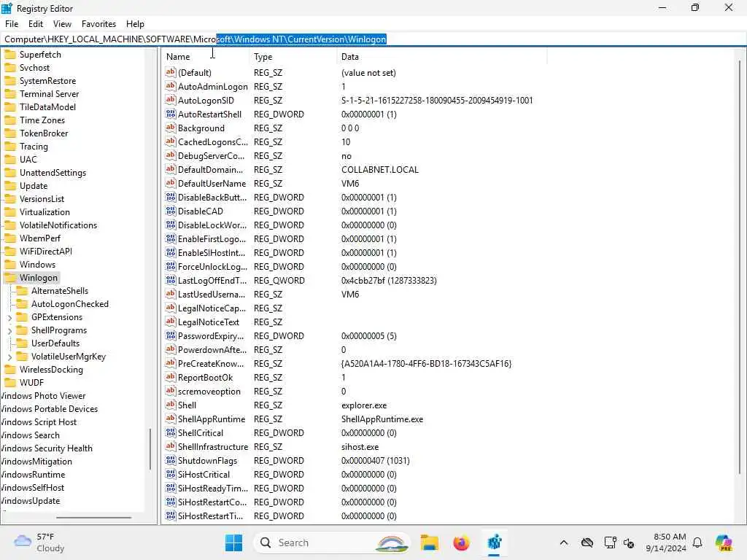This screenshot has width=747, height=560.
Task: Click the taskbar Search box
Action: [332, 542]
